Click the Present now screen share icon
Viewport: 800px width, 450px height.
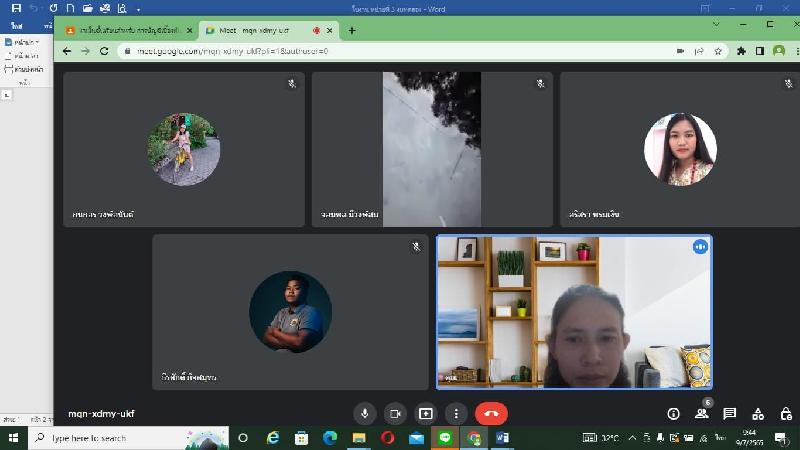click(426, 413)
